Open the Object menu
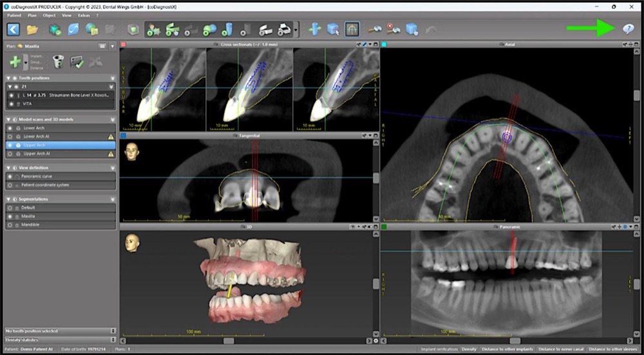 pos(49,15)
